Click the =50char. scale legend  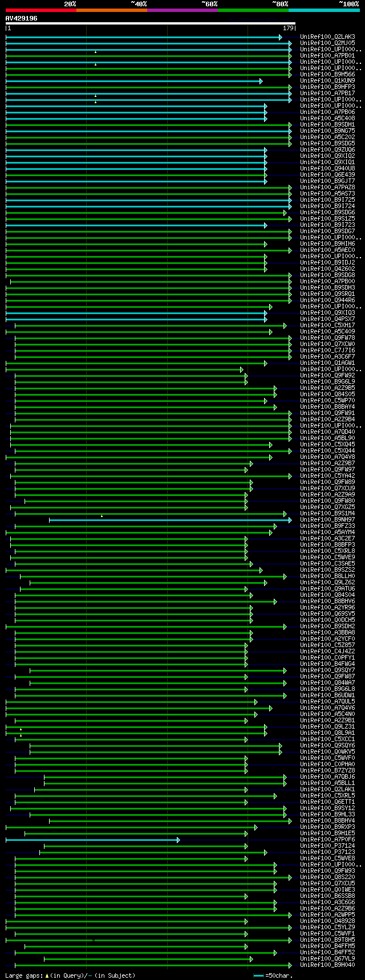(274, 975)
